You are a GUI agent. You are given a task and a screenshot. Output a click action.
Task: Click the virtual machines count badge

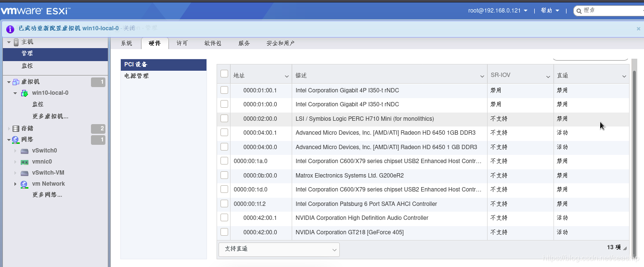point(98,82)
